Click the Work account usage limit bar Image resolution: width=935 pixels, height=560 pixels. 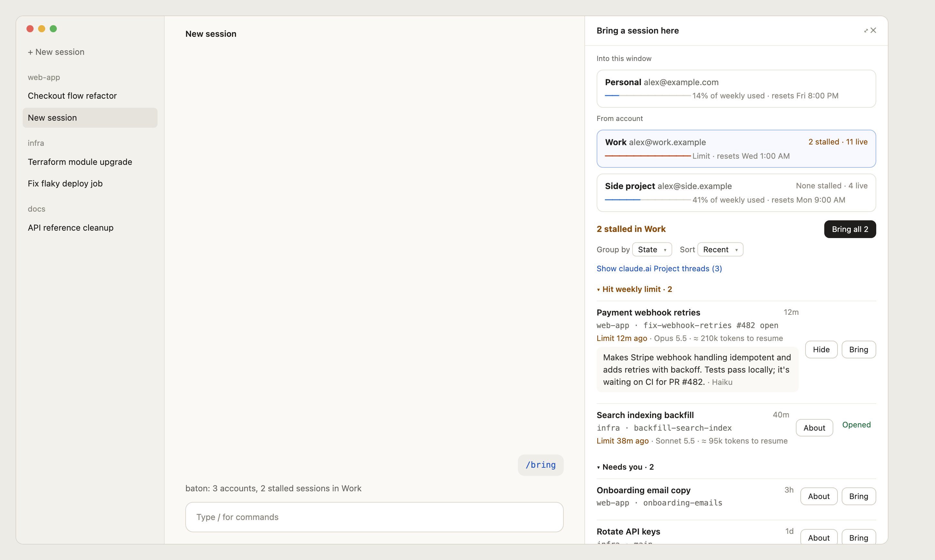pos(648,156)
